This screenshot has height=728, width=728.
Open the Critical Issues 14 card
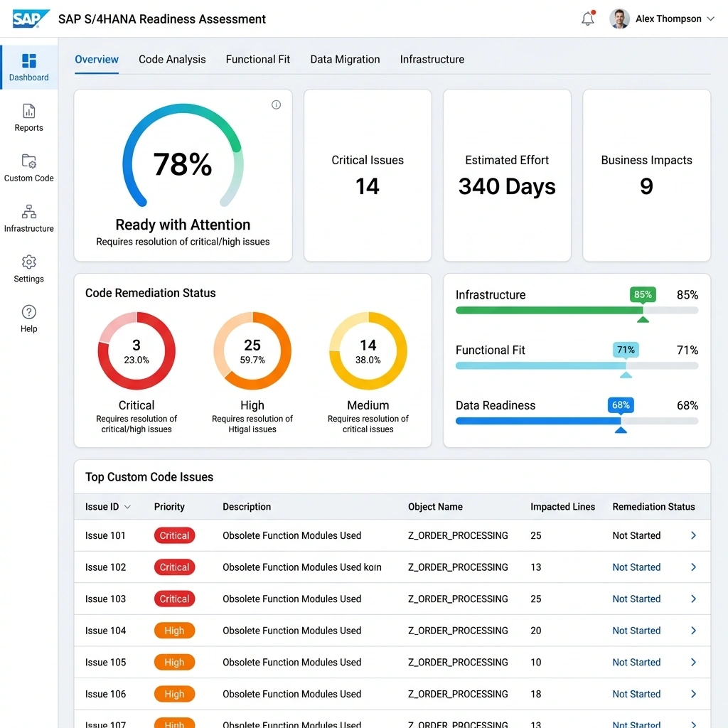pos(368,176)
